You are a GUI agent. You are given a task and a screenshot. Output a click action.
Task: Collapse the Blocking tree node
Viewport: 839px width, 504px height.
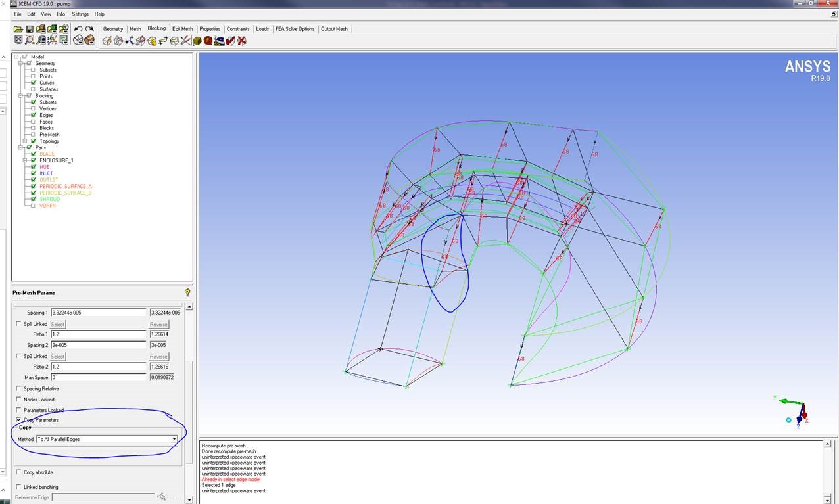point(20,96)
